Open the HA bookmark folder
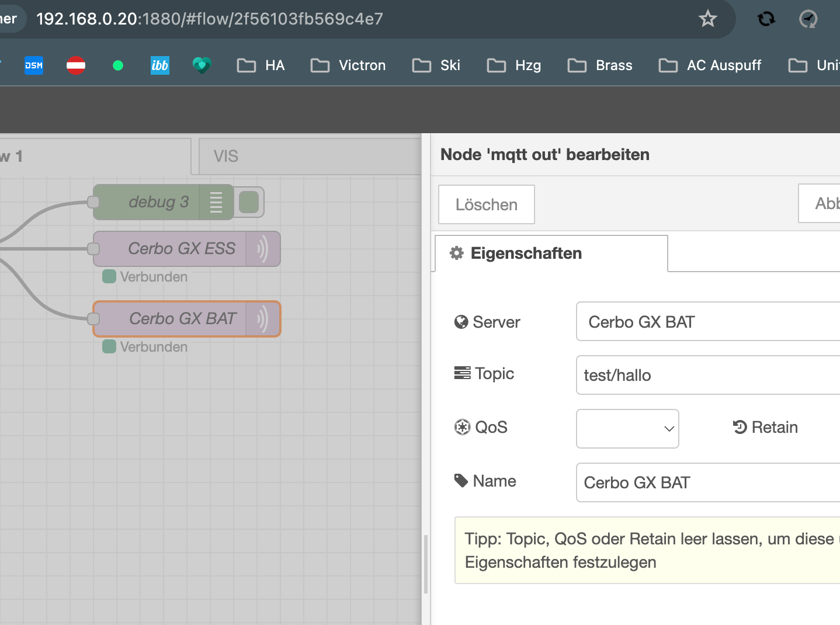The width and height of the screenshot is (840, 625). (x=261, y=65)
